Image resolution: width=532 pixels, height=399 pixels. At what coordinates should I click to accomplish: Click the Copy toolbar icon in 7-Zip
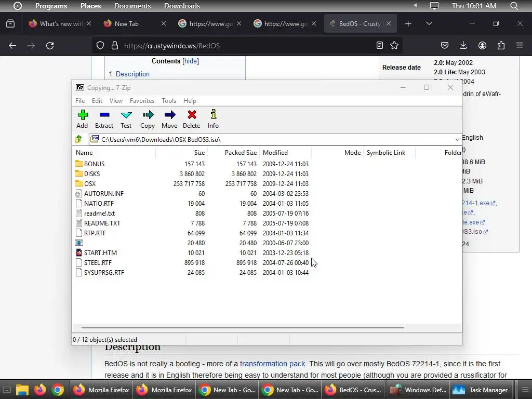[x=148, y=119]
